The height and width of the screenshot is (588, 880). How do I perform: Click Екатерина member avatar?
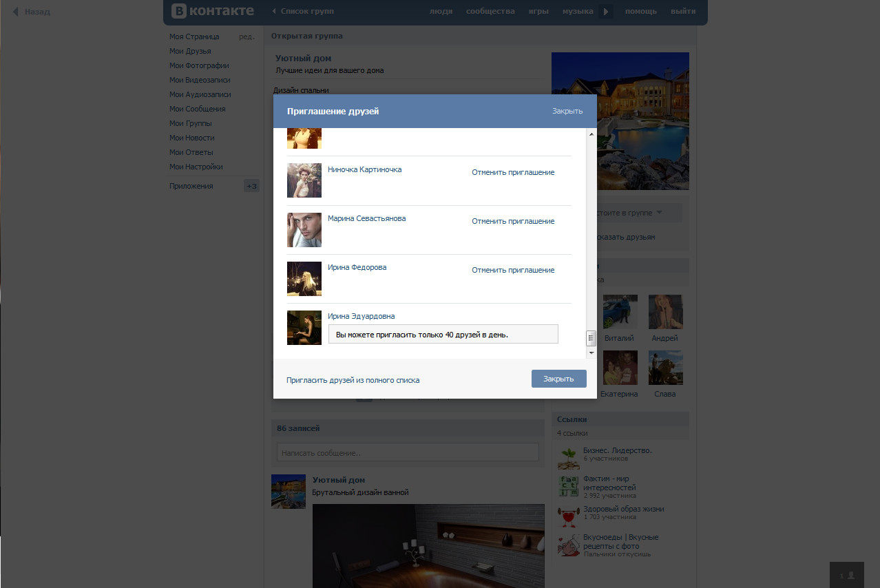pos(620,368)
